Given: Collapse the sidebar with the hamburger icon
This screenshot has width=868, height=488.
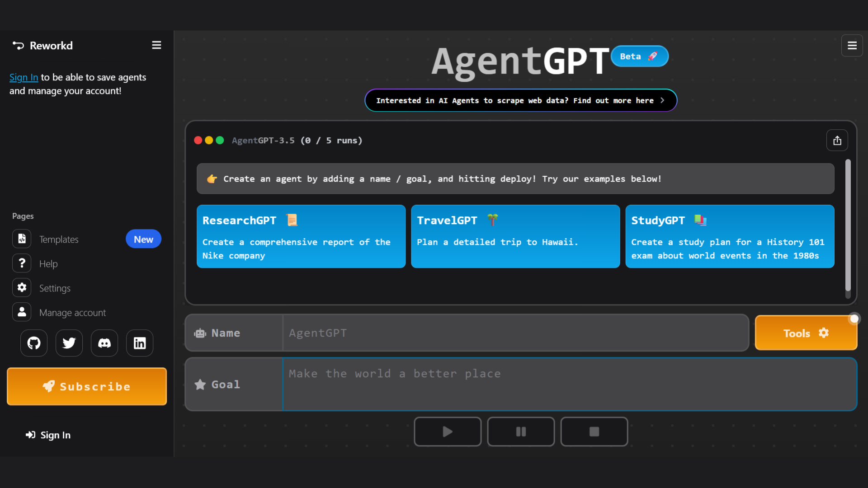Looking at the screenshot, I should [156, 45].
